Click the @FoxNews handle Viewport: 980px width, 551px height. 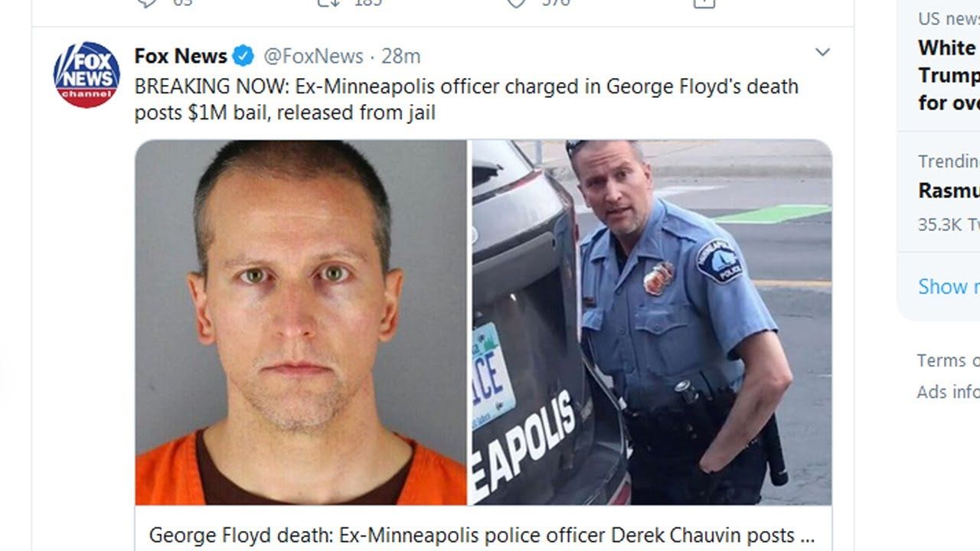(313, 56)
